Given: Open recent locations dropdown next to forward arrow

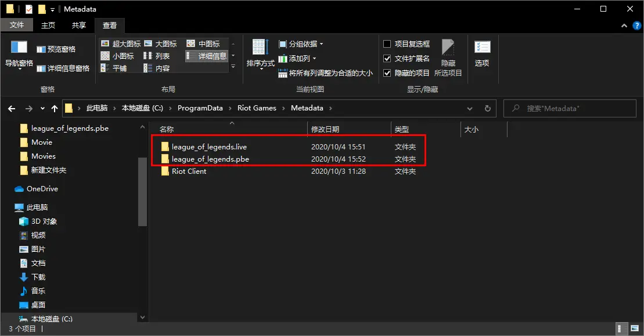Looking at the screenshot, I should (42, 109).
